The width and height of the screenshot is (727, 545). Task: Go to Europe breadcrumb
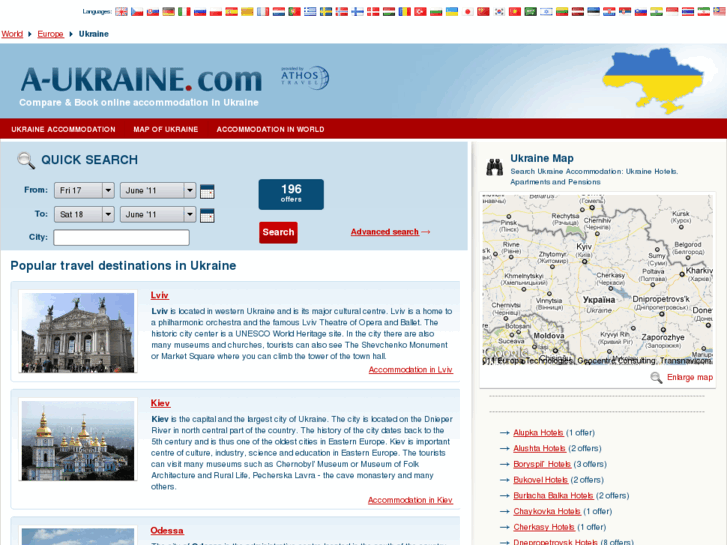(x=51, y=34)
